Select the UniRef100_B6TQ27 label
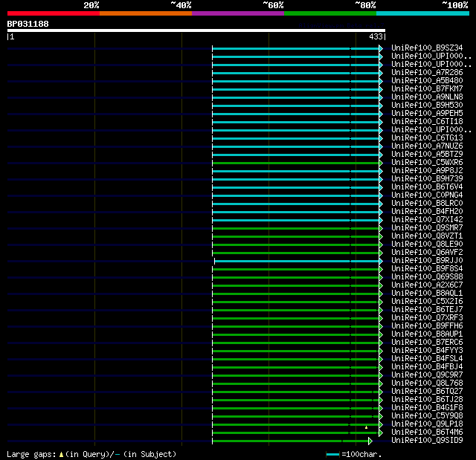This screenshot has width=476, height=460. tap(427, 392)
